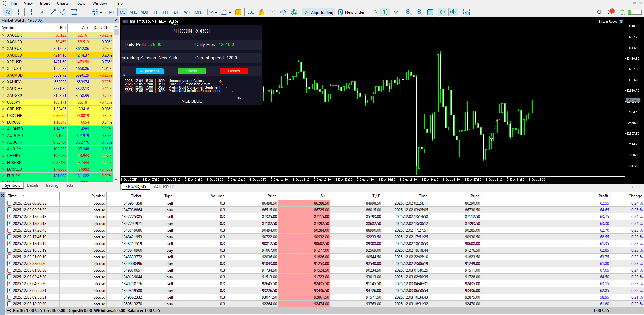
Task: Select XAUUSD row in Market Watch
Action: (15, 55)
